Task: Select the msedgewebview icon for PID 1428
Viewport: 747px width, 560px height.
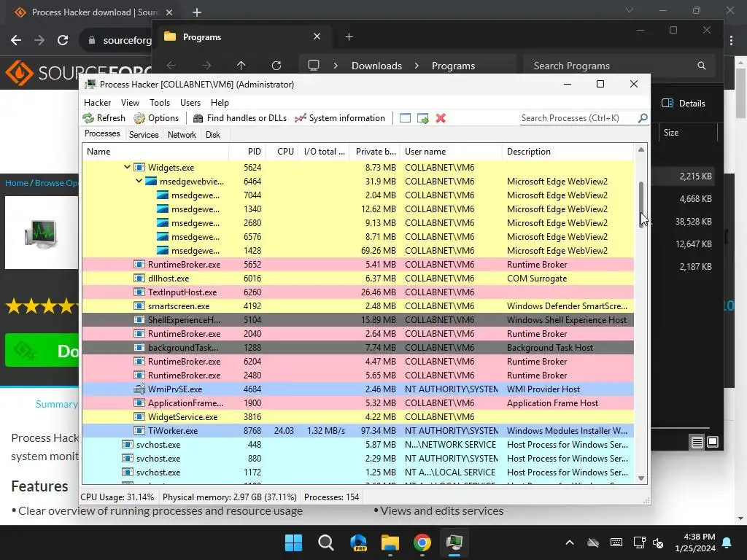Action: pos(163,251)
